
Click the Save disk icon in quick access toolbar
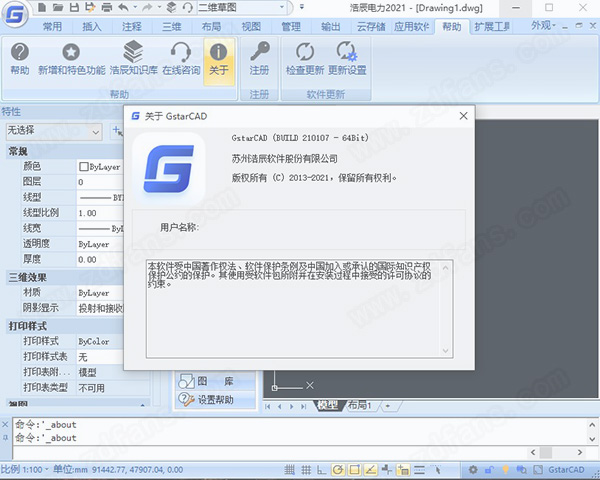(74, 7)
